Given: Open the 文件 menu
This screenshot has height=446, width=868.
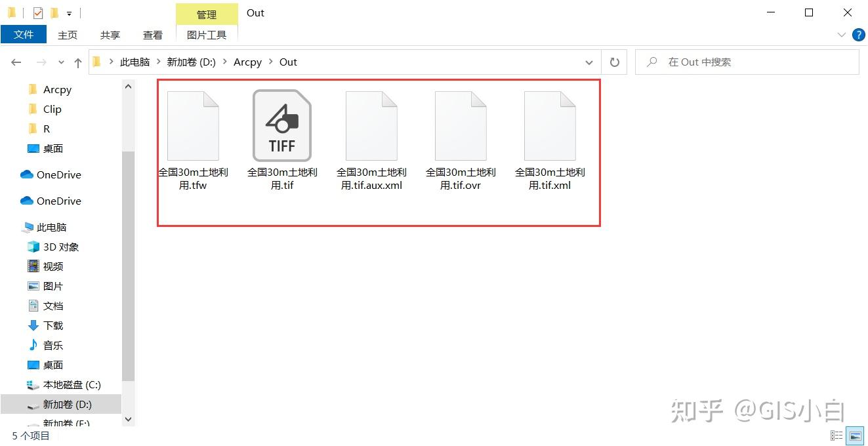Looking at the screenshot, I should click(24, 35).
